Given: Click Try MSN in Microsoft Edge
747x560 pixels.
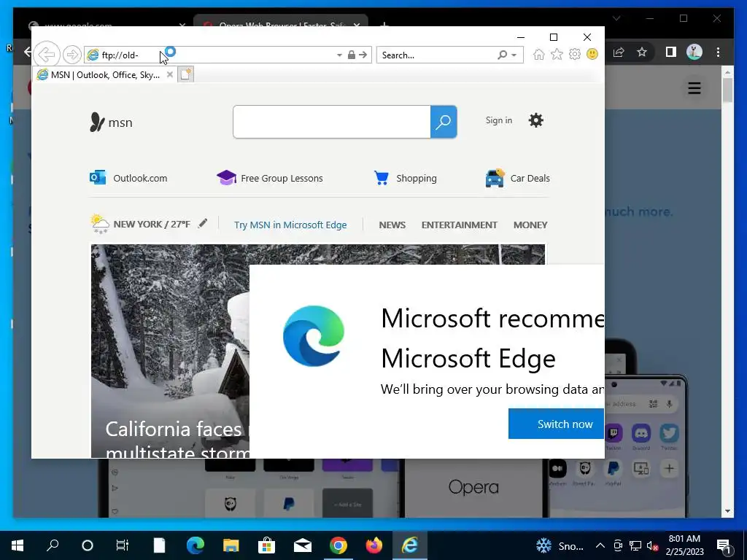Looking at the screenshot, I should [290, 225].
